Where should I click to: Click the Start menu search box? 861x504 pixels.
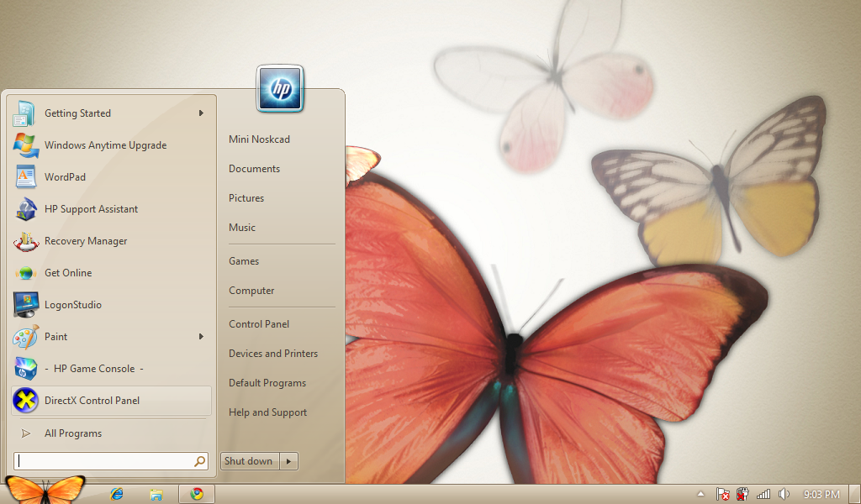104,461
